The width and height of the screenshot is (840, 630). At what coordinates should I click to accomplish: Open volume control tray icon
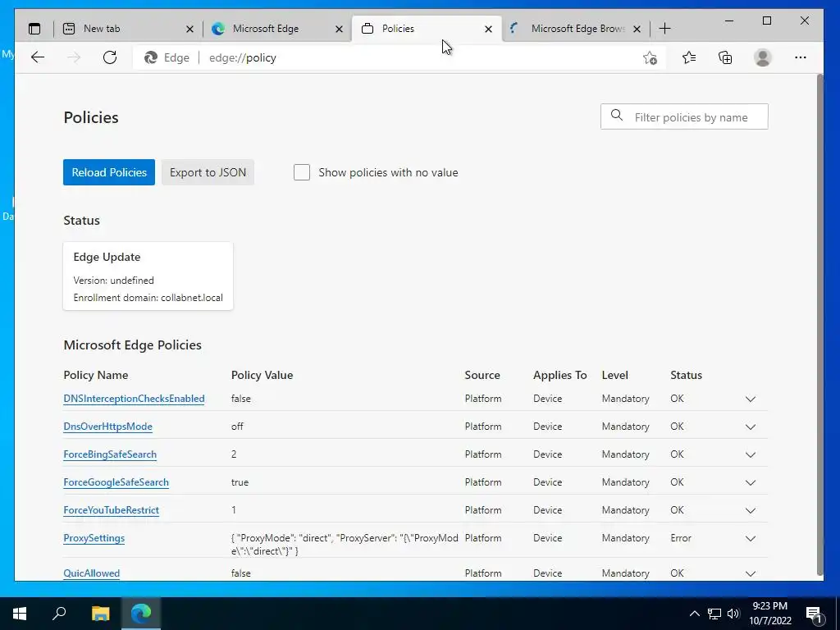pos(733,614)
